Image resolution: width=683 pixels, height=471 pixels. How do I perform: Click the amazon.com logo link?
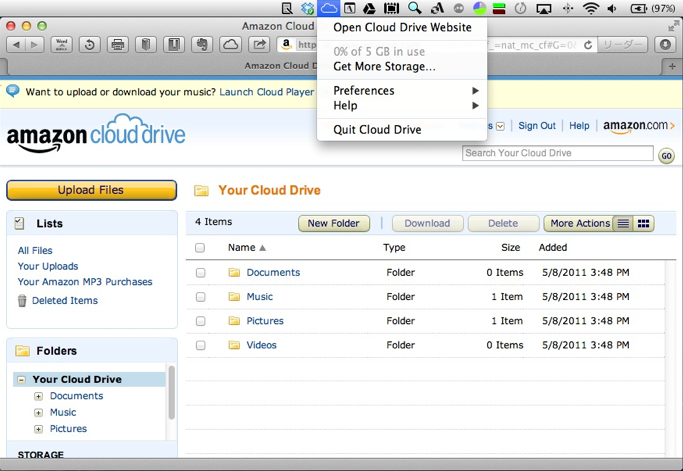coord(638,126)
